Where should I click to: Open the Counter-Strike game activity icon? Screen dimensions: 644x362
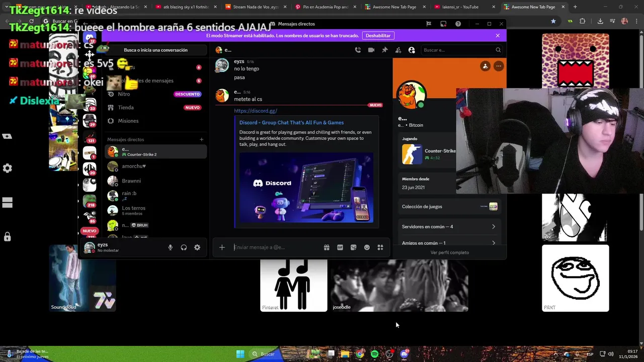[412, 154]
